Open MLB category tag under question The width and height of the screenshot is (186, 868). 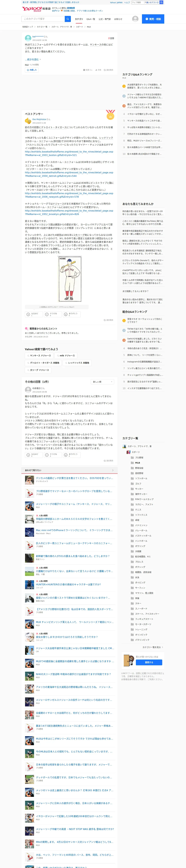27,65
